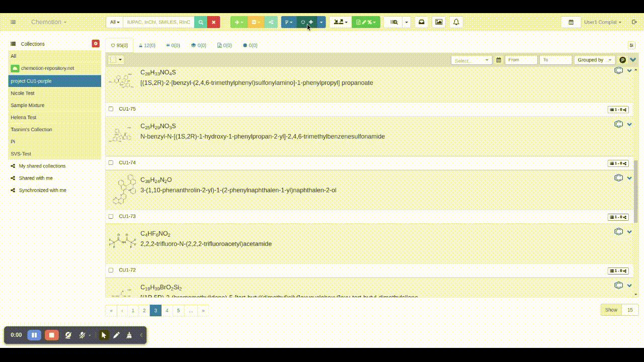Open Shared with me collections
This screenshot has height=362, width=644.
[x=36, y=178]
